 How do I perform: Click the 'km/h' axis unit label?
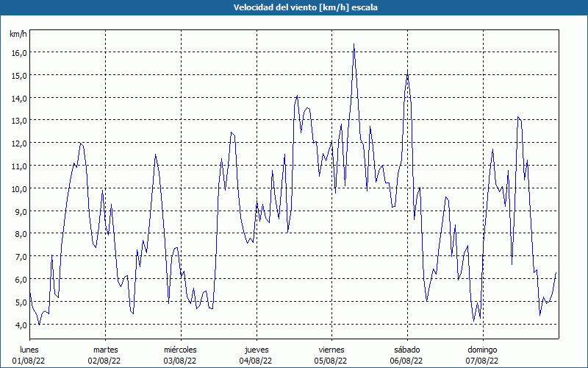(x=18, y=34)
